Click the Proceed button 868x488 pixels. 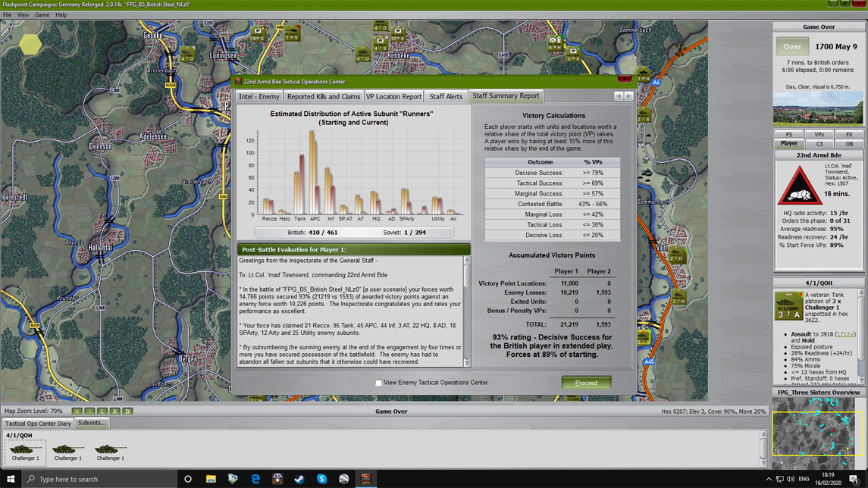tap(586, 383)
